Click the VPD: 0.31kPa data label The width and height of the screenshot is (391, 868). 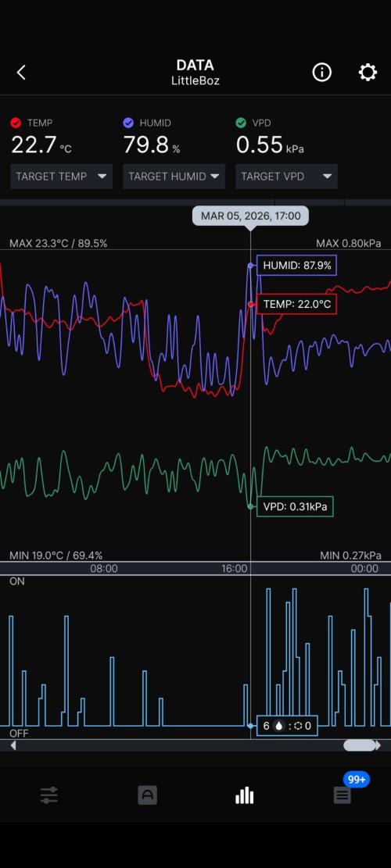coord(295,506)
